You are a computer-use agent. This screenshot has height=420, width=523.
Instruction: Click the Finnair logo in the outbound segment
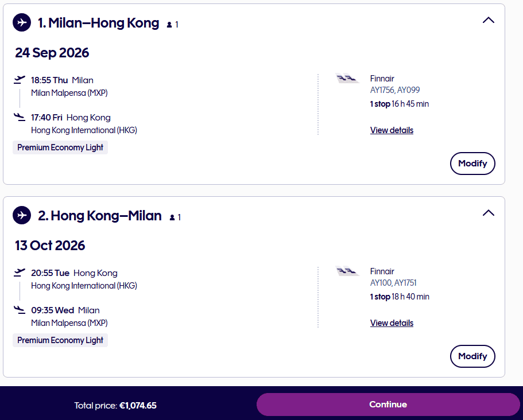pyautogui.click(x=347, y=79)
